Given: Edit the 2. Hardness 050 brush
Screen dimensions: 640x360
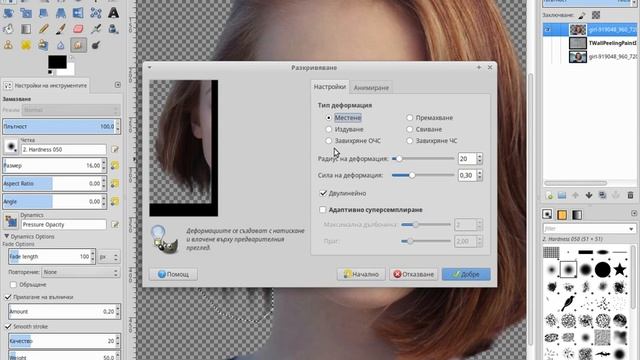Looking at the screenshot, I should point(115,149).
